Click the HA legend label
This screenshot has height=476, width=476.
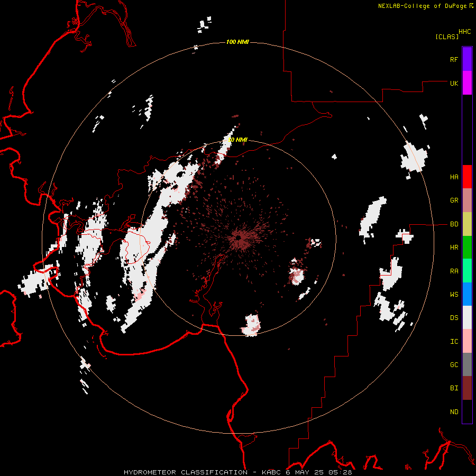coord(454,177)
